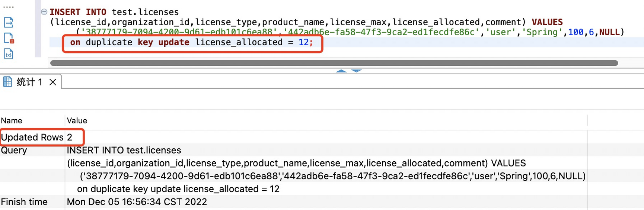Select the Query row in statistics
644x210 pixels.
[x=14, y=150]
